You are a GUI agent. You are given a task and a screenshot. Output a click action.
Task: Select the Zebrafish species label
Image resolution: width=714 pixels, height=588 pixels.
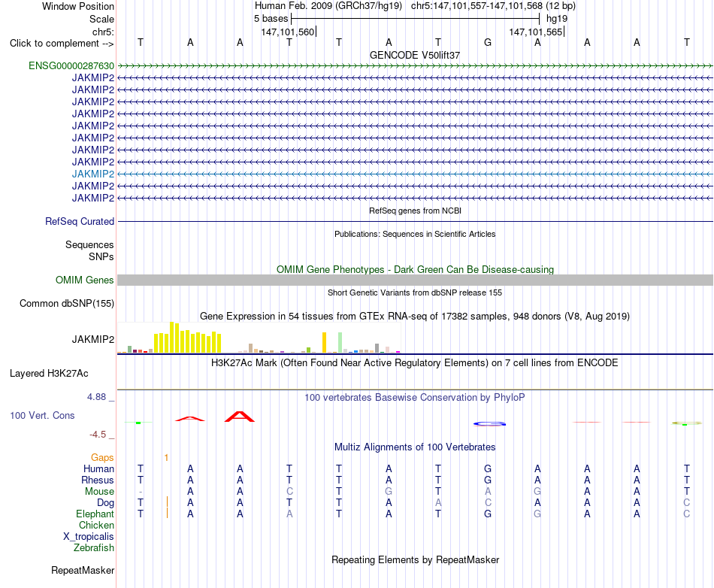coord(94,547)
